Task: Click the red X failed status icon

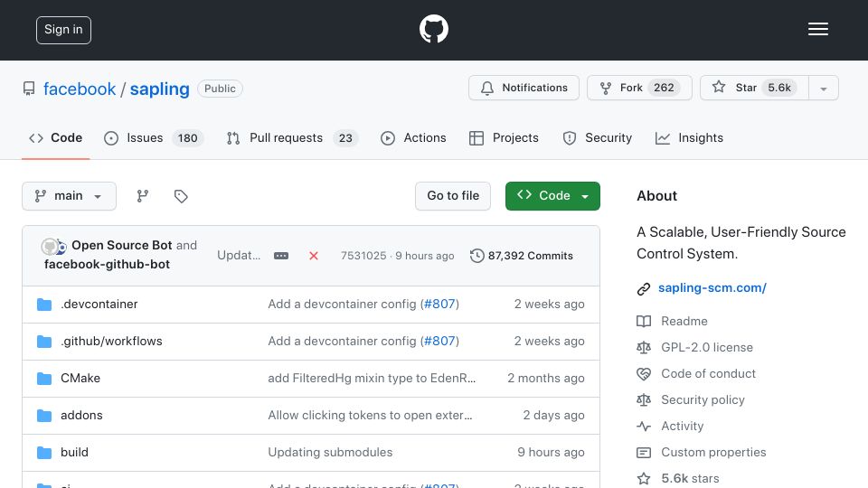Action: click(x=314, y=256)
